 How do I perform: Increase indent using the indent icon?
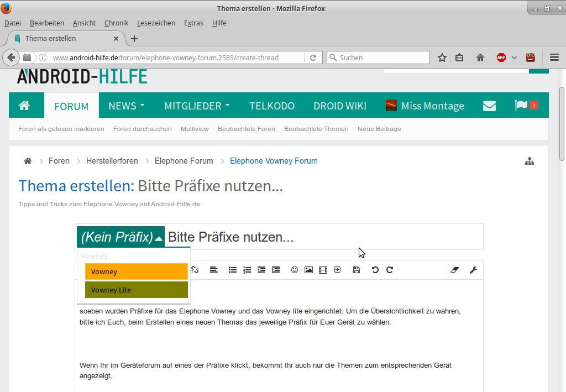[x=276, y=270]
